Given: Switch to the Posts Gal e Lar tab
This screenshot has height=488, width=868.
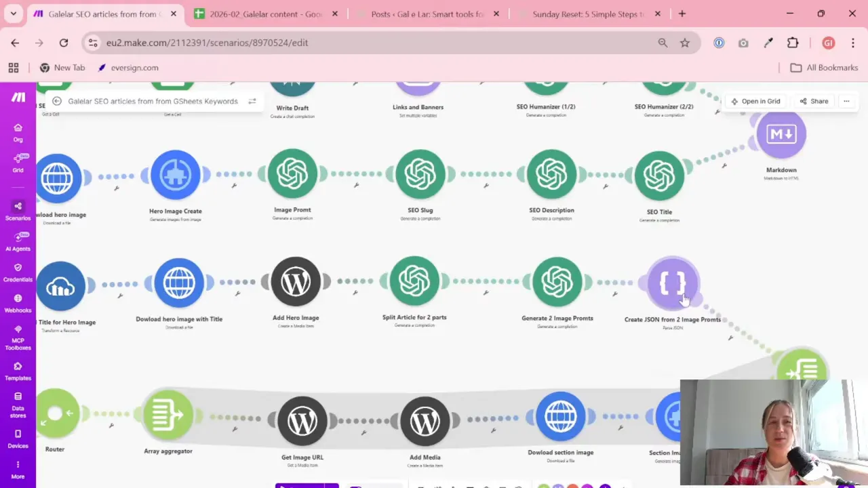Looking at the screenshot, I should pyautogui.click(x=427, y=14).
